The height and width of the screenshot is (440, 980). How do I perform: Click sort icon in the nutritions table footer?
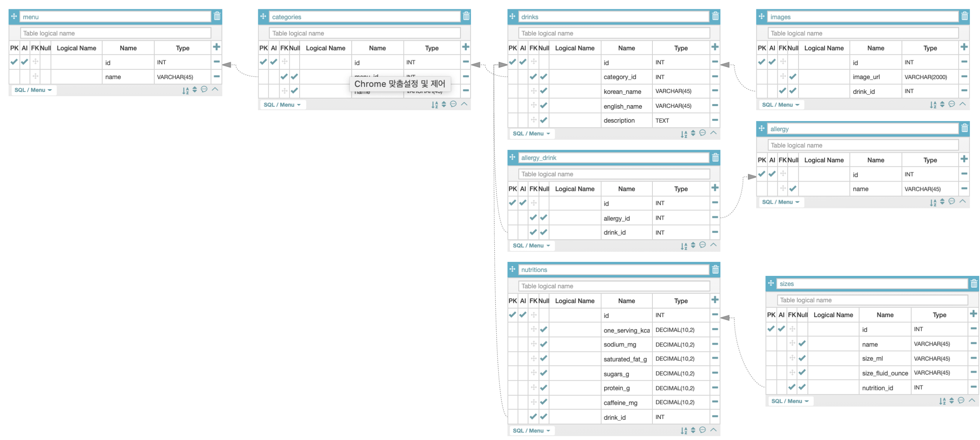coord(684,430)
